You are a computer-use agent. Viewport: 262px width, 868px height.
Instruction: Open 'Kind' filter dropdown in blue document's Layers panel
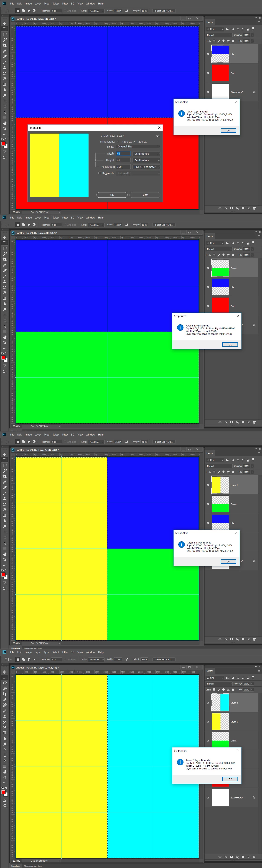pos(215,29)
